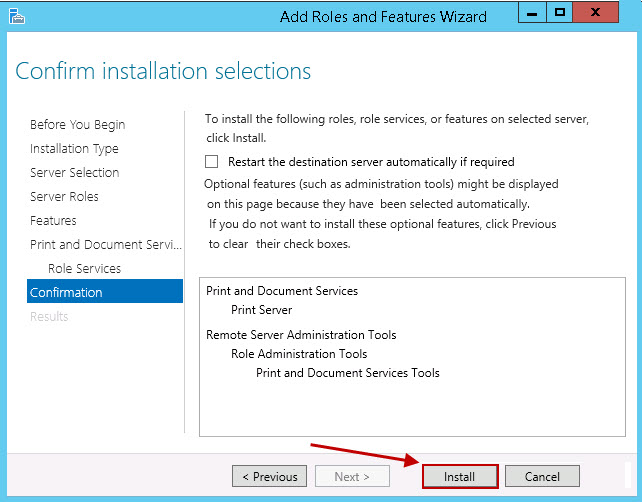Select Print Server in the selections list
Image resolution: width=642 pixels, height=502 pixels.
[x=261, y=310]
